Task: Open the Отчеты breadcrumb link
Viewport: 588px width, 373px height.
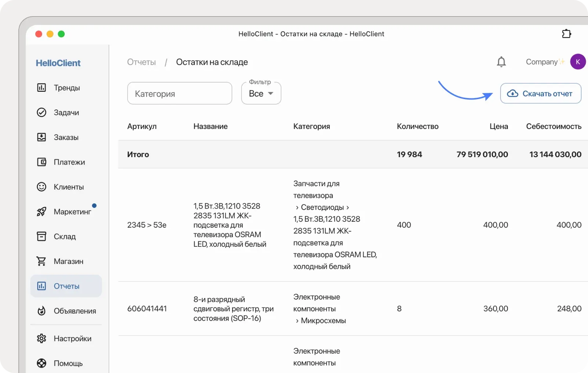Action: tap(141, 62)
